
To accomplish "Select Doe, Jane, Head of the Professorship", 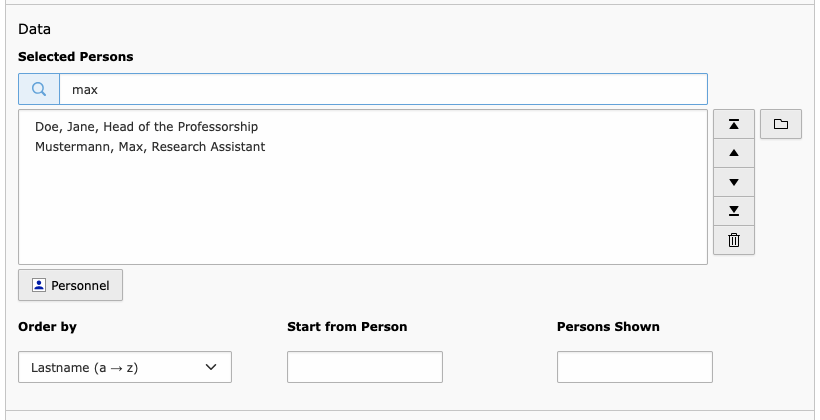I will (146, 127).
